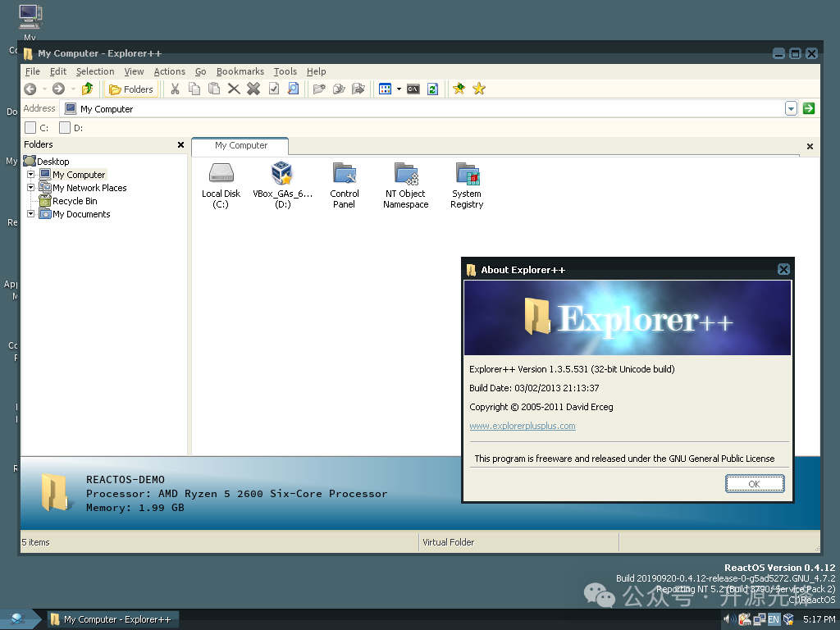Click the My Computer address field
The height and width of the screenshot is (630, 840).
click(x=423, y=109)
